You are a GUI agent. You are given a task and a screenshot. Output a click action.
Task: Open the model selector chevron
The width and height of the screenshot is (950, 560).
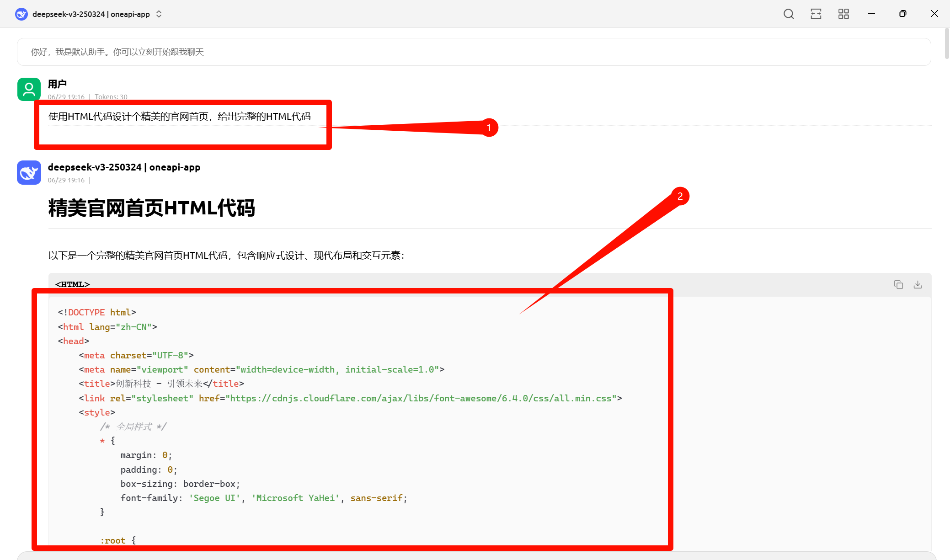click(159, 14)
